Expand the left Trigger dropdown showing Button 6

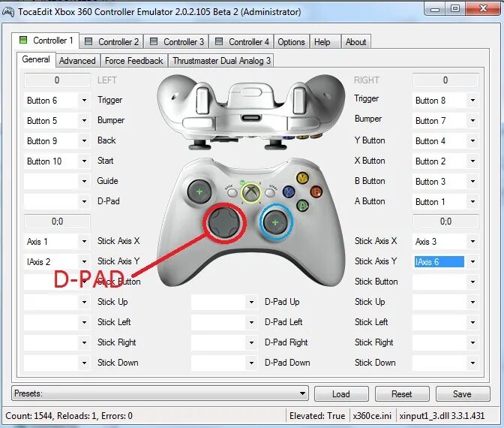84,101
